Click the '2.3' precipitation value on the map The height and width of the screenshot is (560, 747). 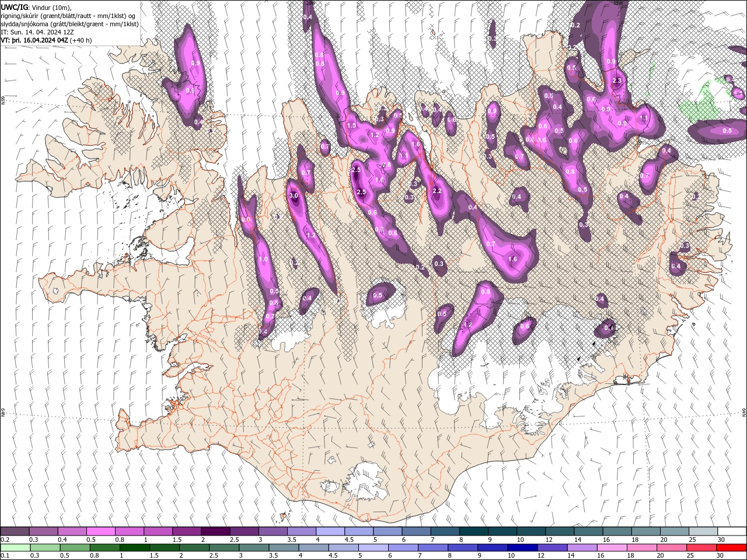tap(617, 80)
